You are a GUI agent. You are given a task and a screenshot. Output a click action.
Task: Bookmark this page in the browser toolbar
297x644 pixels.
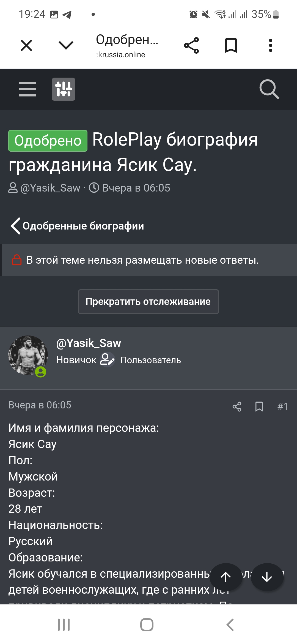point(231,45)
